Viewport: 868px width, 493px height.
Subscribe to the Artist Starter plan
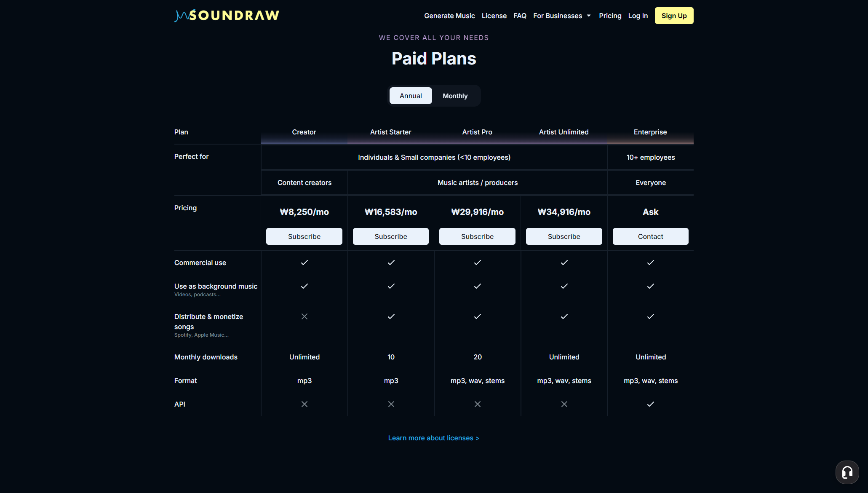click(390, 236)
